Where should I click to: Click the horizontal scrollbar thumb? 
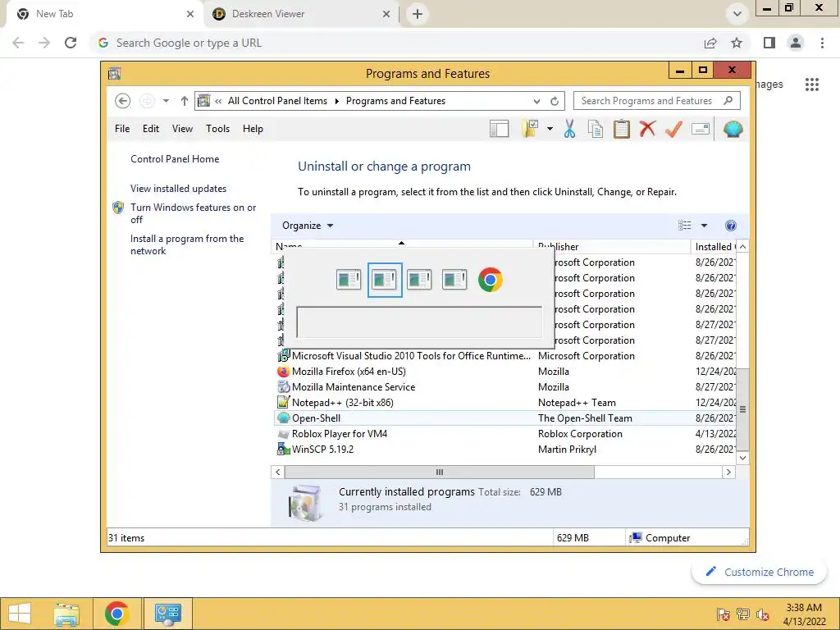pyautogui.click(x=440, y=472)
